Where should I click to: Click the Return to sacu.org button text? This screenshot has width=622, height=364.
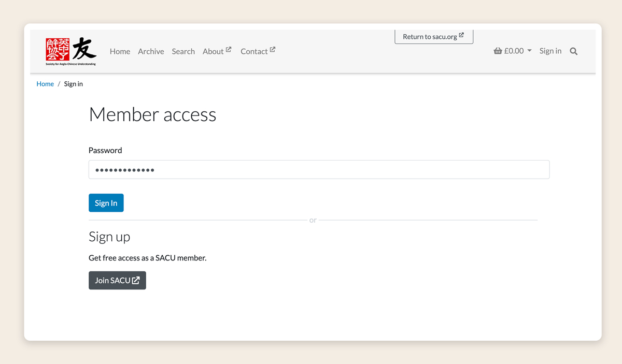430,37
